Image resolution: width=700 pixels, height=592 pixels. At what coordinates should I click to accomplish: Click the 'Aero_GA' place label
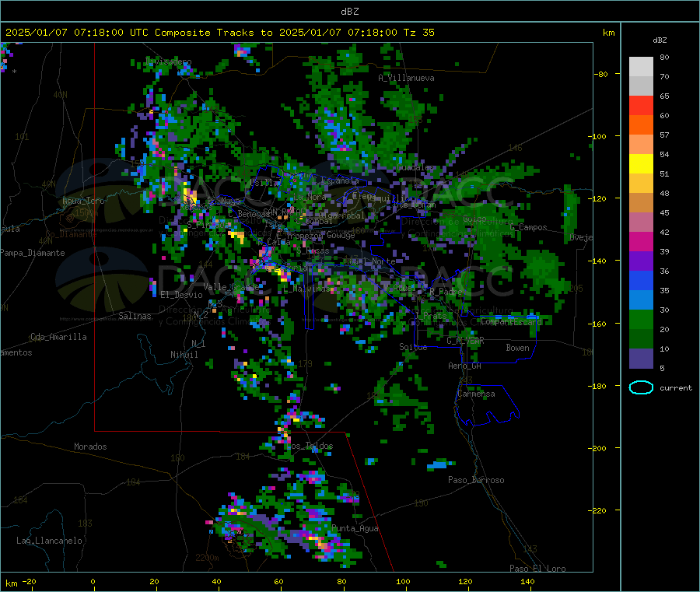(x=464, y=366)
